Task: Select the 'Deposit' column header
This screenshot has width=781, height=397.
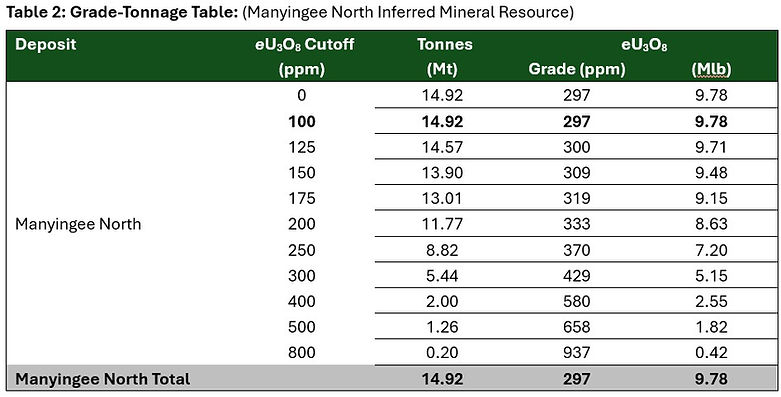Action: coord(45,44)
